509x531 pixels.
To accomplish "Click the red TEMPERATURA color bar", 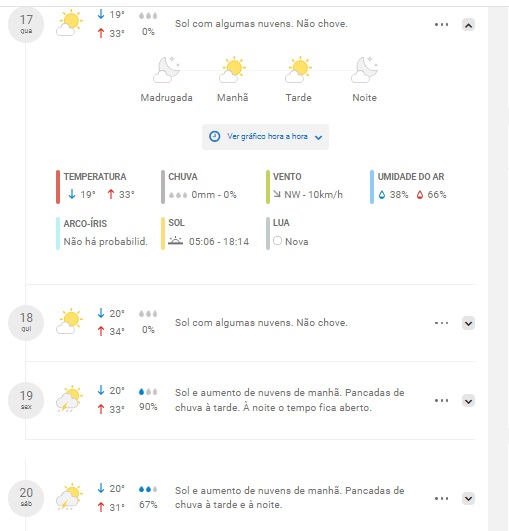I will (x=58, y=187).
